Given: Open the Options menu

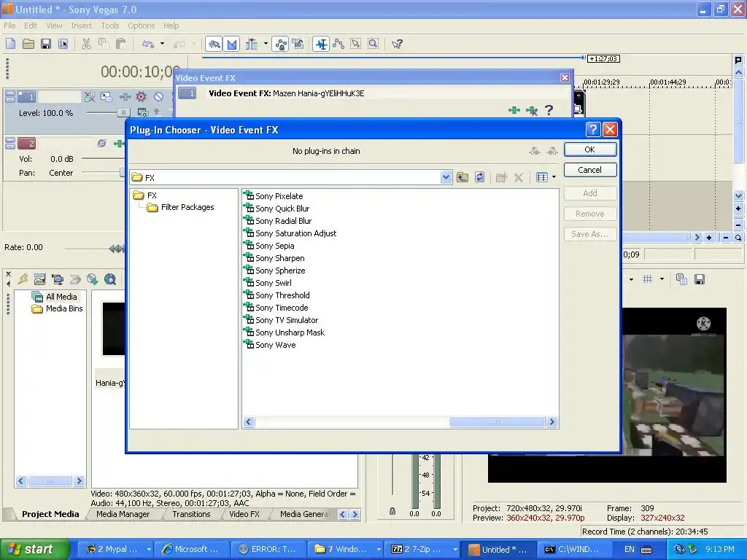Looking at the screenshot, I should pos(141,26).
